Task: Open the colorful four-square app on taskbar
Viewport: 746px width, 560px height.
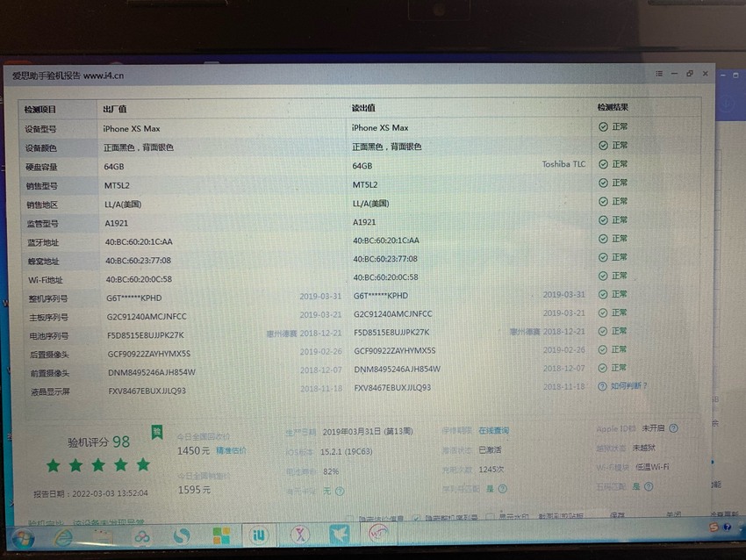Action: click(x=221, y=535)
